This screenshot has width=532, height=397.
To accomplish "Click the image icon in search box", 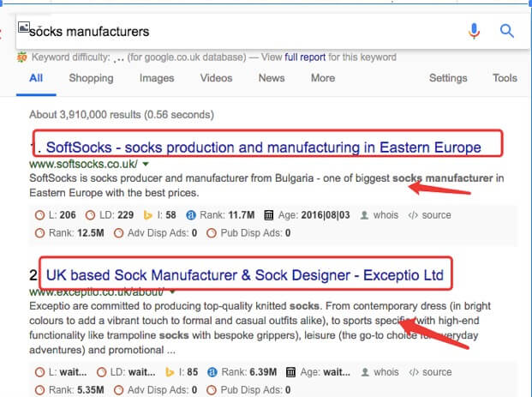I will pyautogui.click(x=24, y=27).
